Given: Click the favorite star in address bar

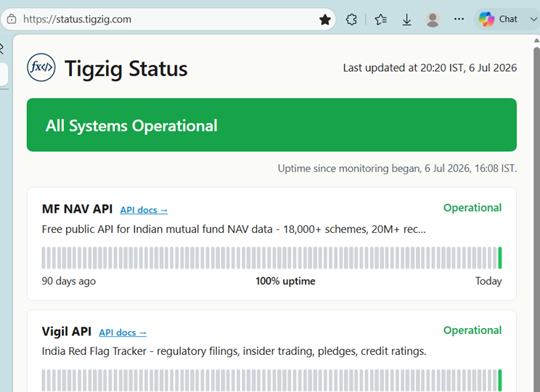Looking at the screenshot, I should (x=324, y=20).
